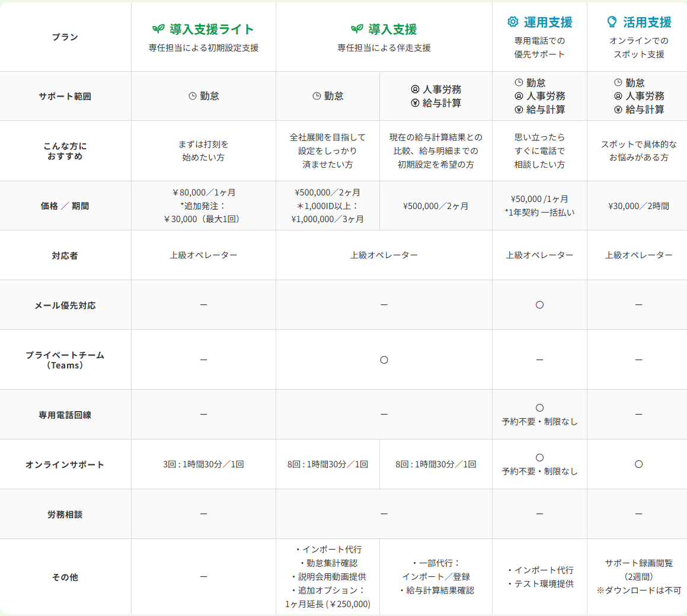
Task: Click the lightbulb icon next to 活用支援
Action: (x=612, y=22)
